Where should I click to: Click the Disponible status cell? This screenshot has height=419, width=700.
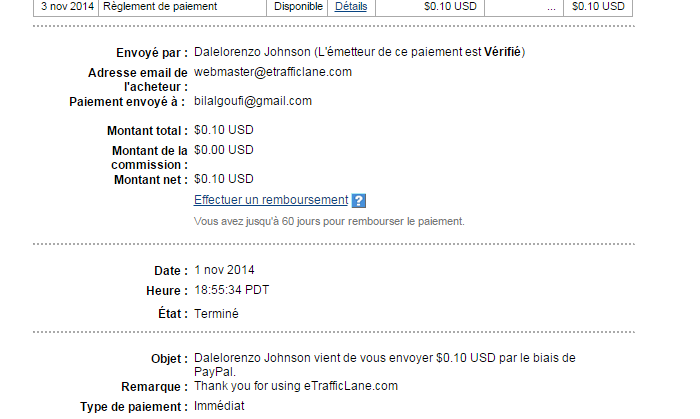pyautogui.click(x=297, y=7)
